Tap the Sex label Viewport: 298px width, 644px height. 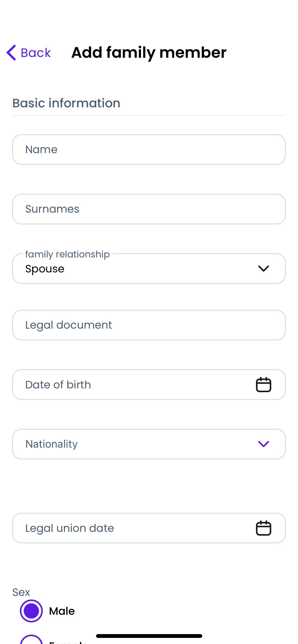21,592
